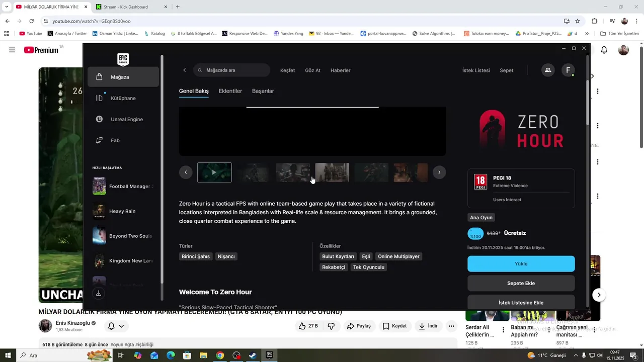This screenshot has width=644, height=362.
Task: Click Yükle button for Zero Hour
Action: [x=521, y=263]
